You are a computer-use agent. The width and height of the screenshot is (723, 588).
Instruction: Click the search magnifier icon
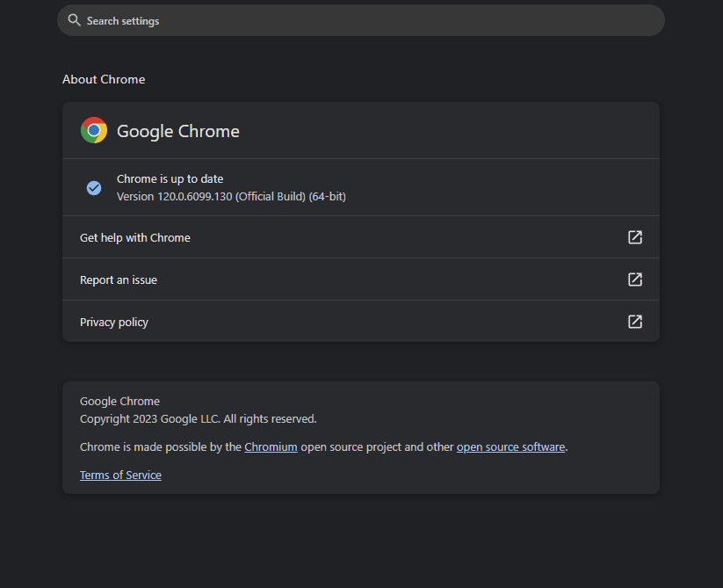[74, 20]
